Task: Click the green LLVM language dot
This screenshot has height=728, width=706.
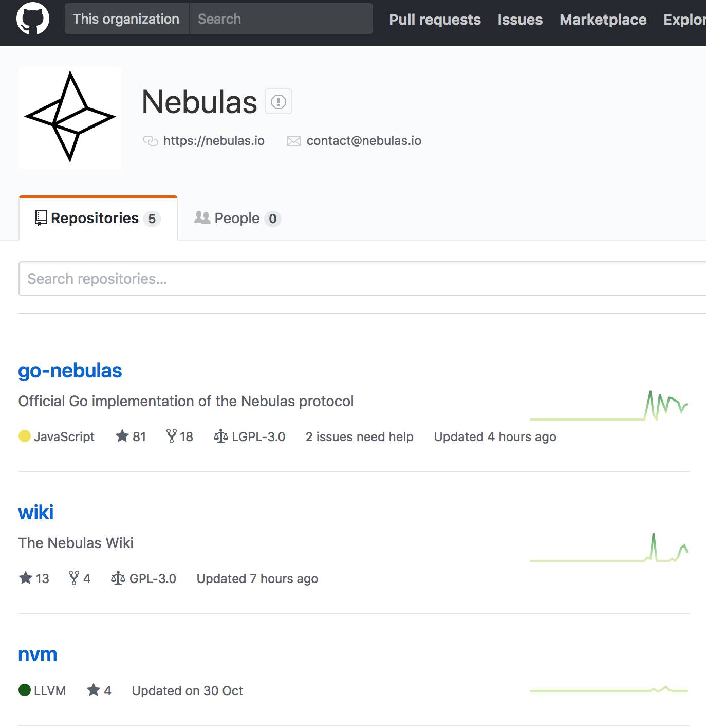Action: [x=25, y=690]
